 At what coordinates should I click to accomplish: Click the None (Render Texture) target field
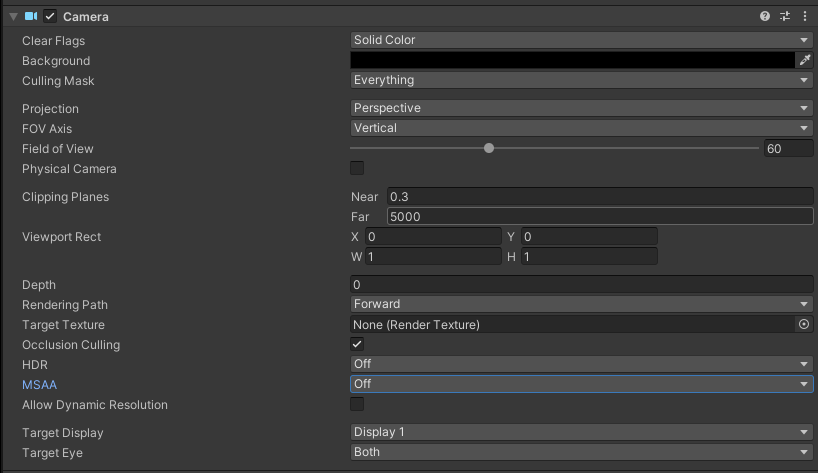click(x=572, y=324)
